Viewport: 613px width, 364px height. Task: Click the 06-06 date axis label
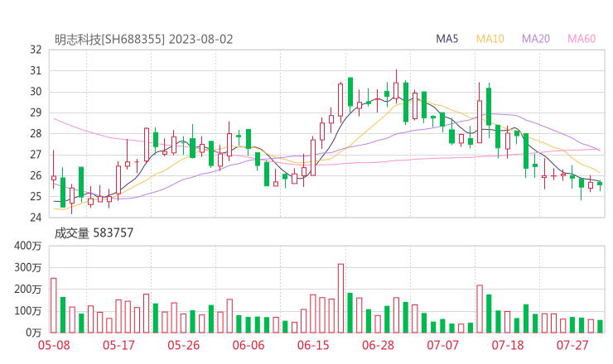click(x=249, y=345)
